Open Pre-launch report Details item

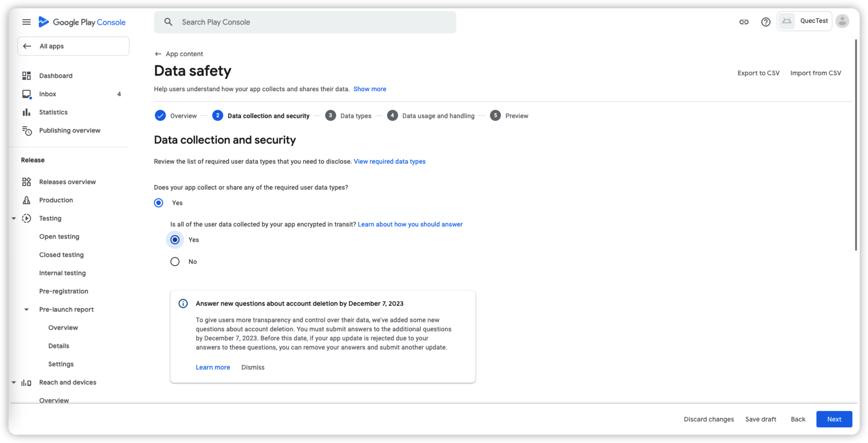point(59,346)
